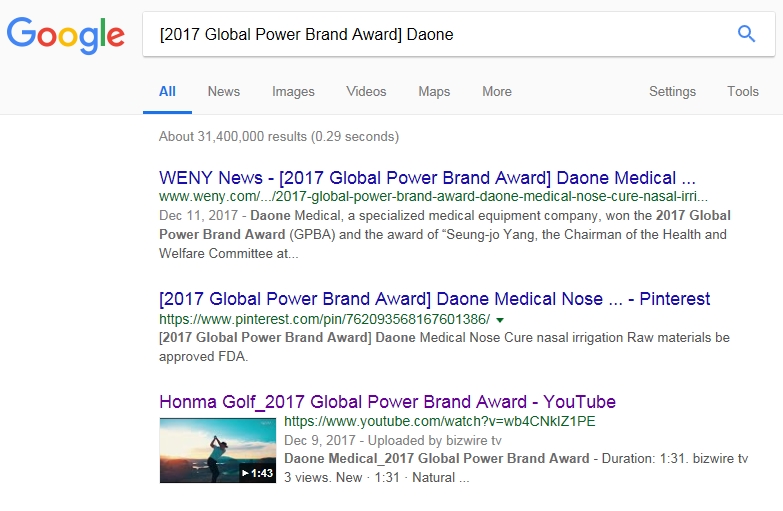The height and width of the screenshot is (511, 783).
Task: Click the 1:43 play badge on thumbnail
Action: [x=257, y=473]
